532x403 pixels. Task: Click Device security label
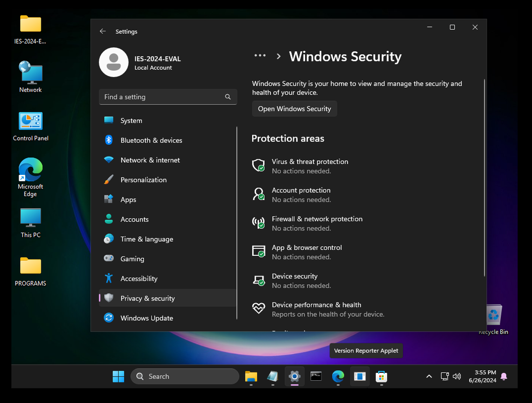click(x=294, y=276)
